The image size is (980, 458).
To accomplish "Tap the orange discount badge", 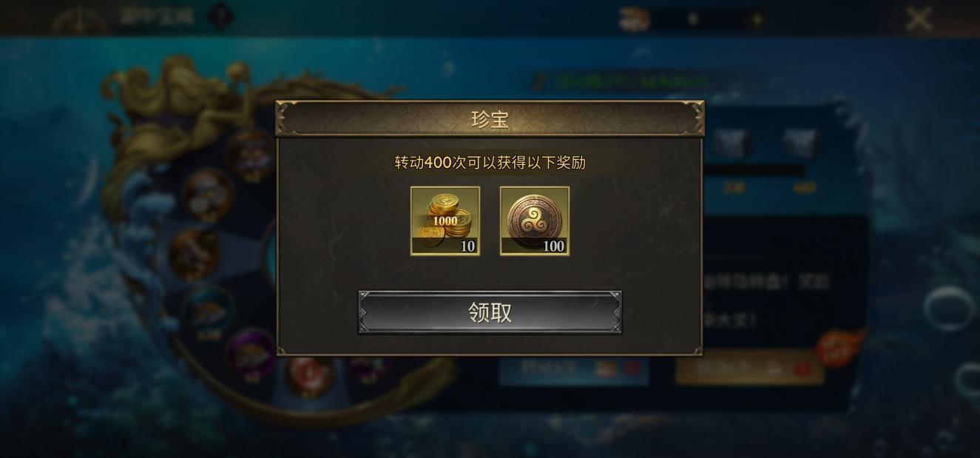I will point(840,348).
